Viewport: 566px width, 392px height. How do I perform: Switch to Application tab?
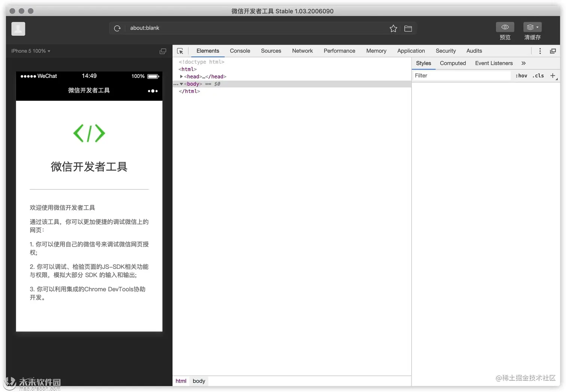pyautogui.click(x=411, y=51)
